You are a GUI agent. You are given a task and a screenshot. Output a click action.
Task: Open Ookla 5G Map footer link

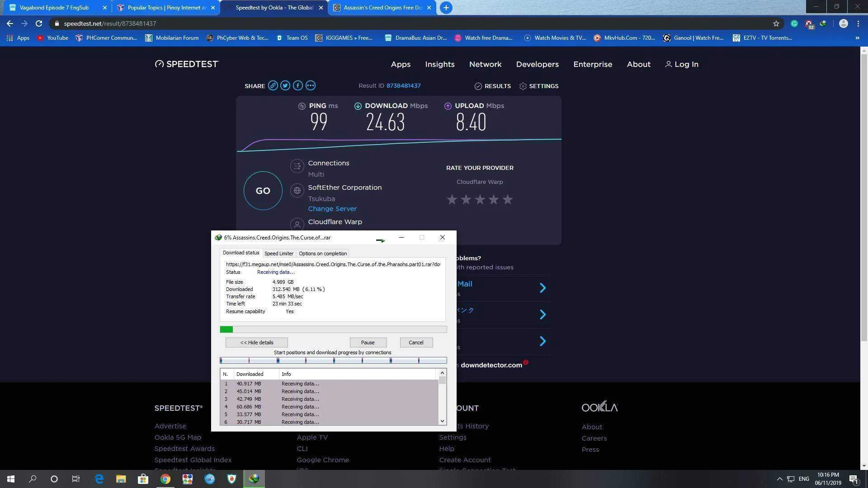click(x=178, y=437)
